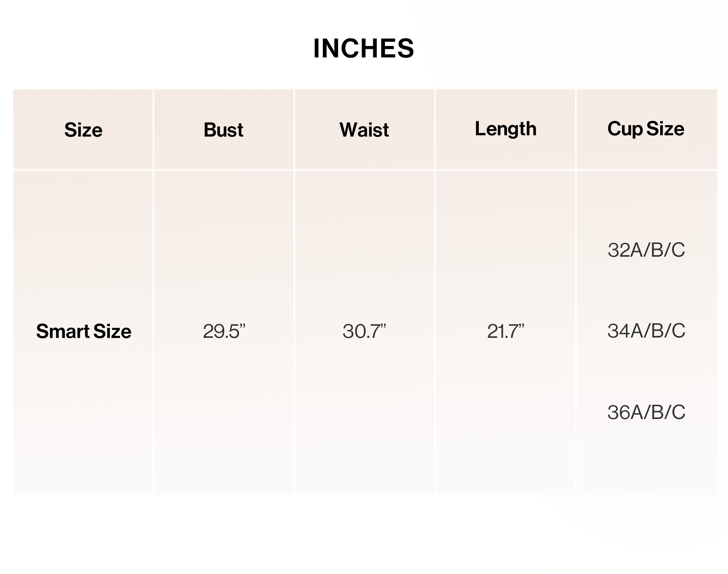Select the Bust column header
Screen dimensions: 728x574
tap(224, 130)
